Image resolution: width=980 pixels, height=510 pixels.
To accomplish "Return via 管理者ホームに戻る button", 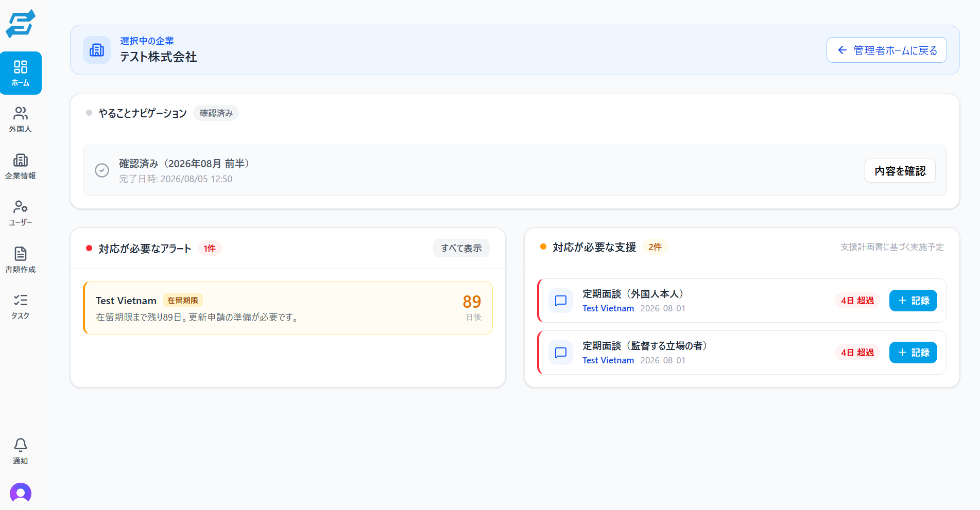I will [x=887, y=50].
